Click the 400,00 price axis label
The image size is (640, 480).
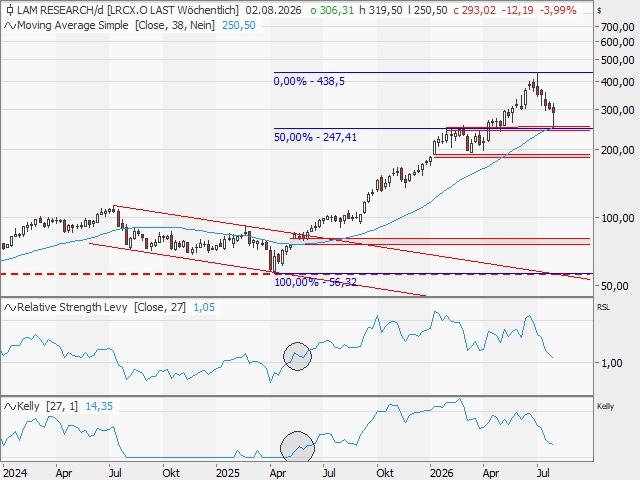coord(618,82)
